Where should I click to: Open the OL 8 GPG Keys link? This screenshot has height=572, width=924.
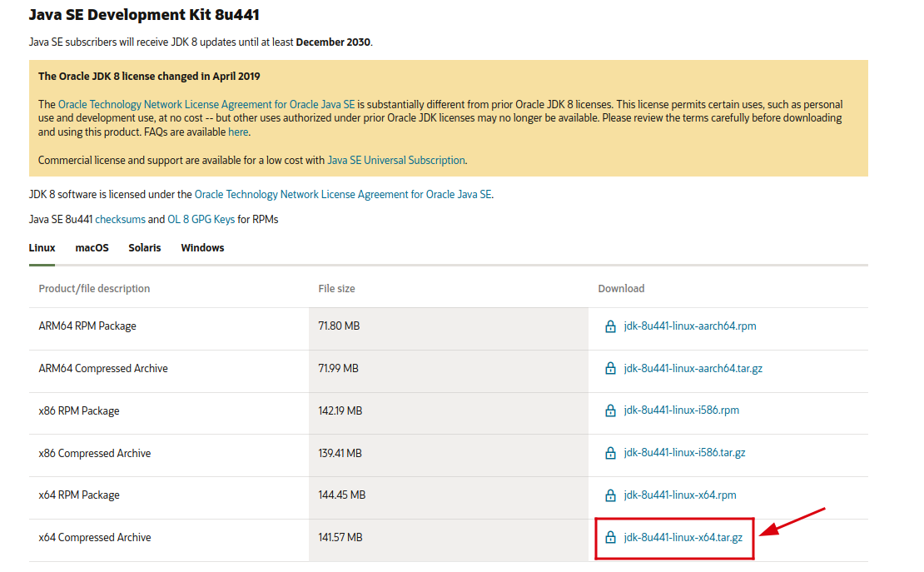[x=201, y=219]
